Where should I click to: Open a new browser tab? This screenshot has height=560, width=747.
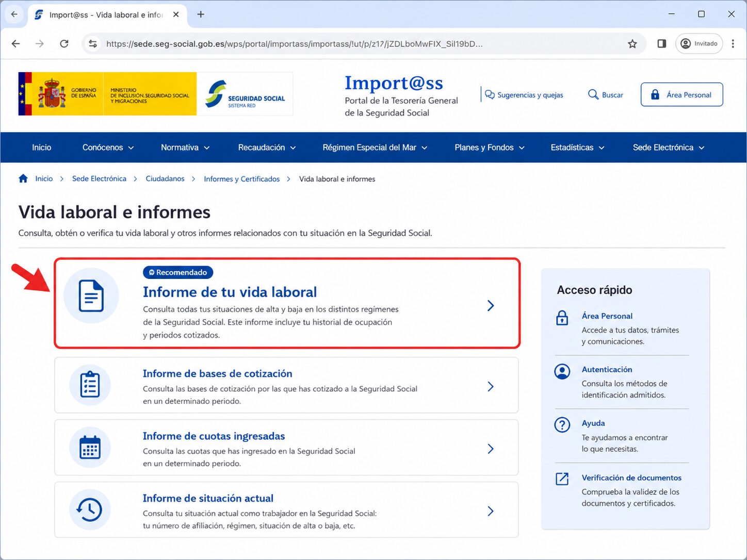201,14
